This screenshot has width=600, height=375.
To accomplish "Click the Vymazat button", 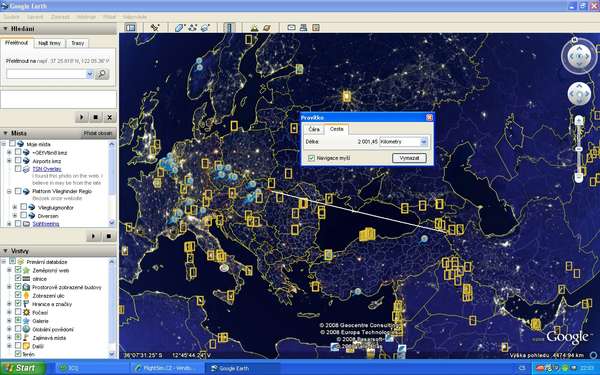I will point(409,158).
